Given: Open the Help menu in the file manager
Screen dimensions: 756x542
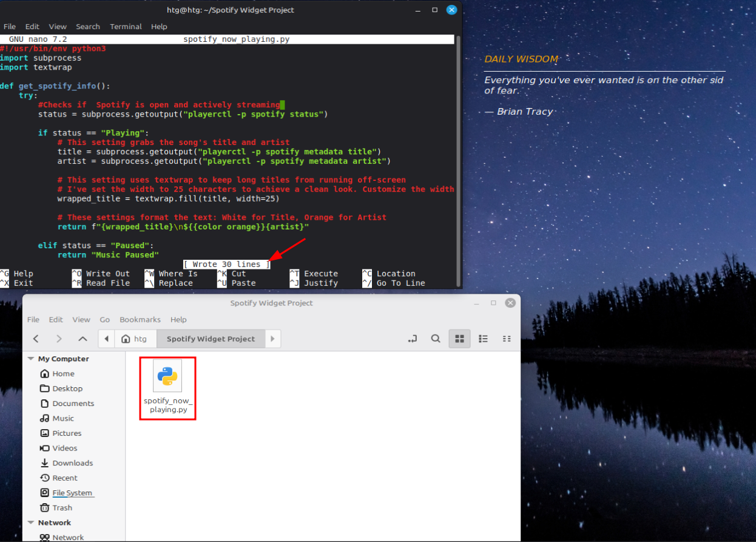Looking at the screenshot, I should tap(178, 319).
